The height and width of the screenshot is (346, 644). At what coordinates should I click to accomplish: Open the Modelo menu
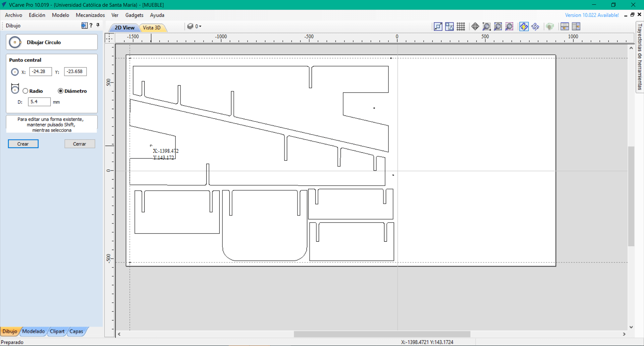[60, 15]
